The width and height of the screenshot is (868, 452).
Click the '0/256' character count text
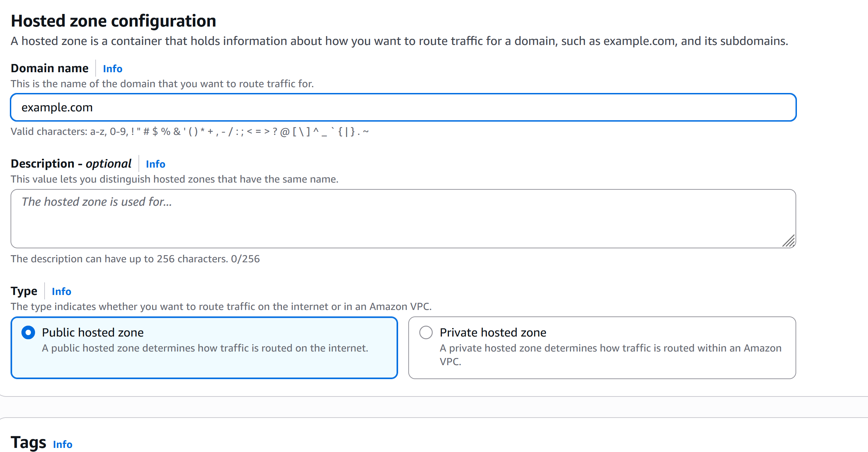coord(245,259)
